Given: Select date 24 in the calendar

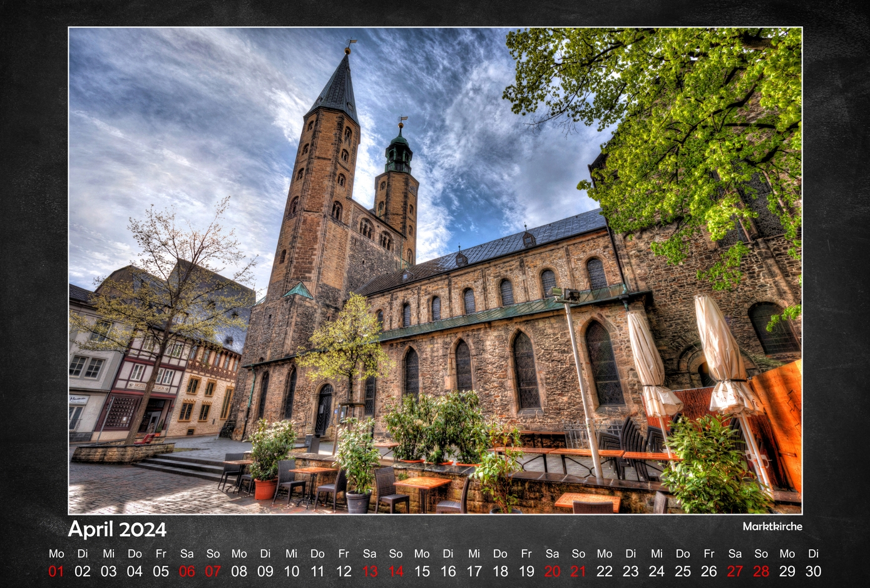Looking at the screenshot, I should (657, 570).
